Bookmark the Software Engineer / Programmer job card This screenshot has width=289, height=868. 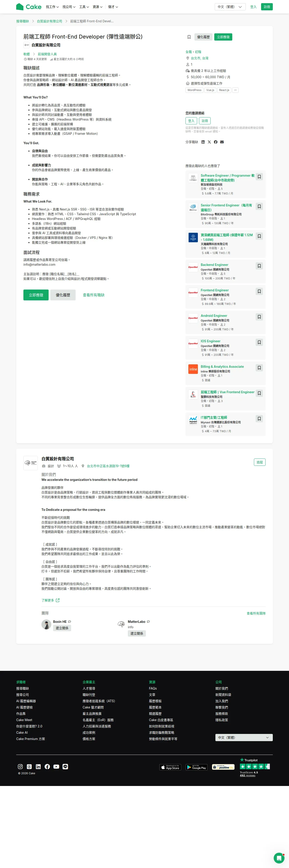[259, 177]
